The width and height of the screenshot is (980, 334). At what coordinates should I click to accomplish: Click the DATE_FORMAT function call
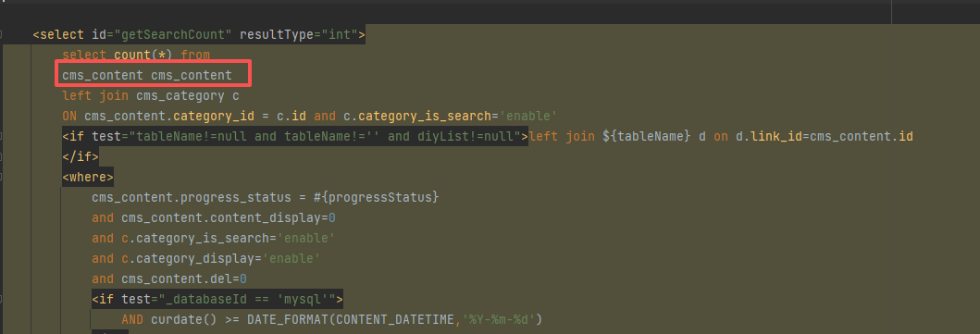coord(393,319)
